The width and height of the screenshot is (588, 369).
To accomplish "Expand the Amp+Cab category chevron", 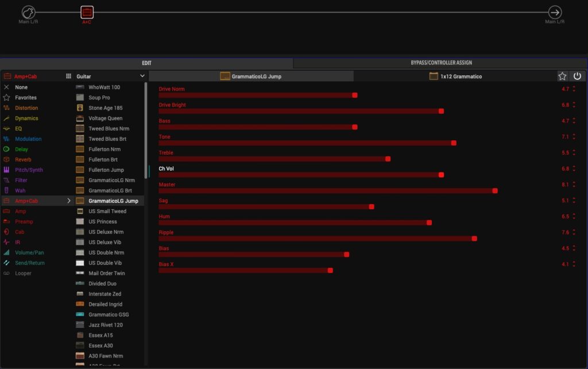I will tap(69, 201).
